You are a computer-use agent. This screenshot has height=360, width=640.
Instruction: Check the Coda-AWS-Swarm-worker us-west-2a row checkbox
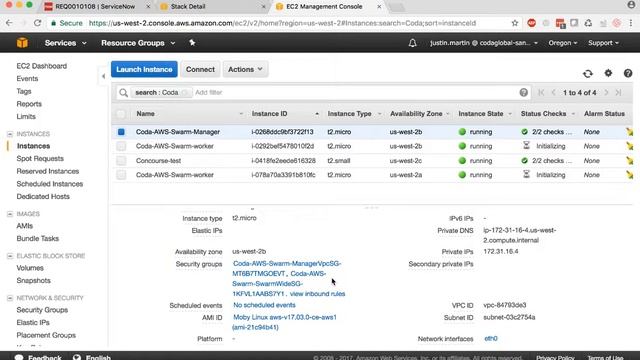(121, 175)
